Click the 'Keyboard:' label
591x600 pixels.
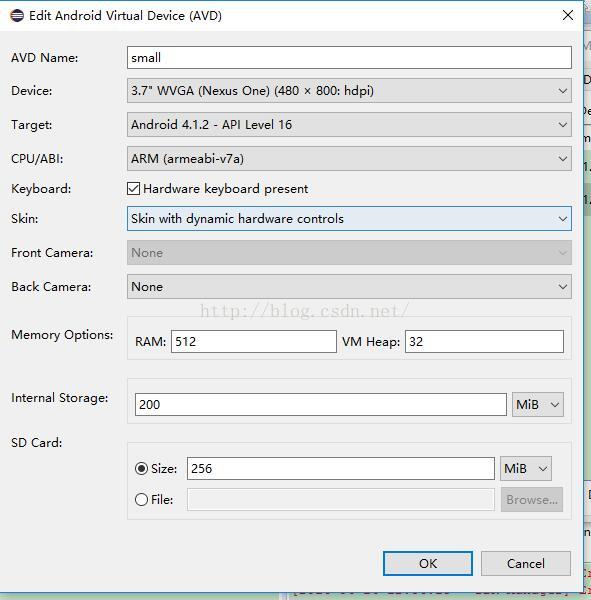point(41,189)
